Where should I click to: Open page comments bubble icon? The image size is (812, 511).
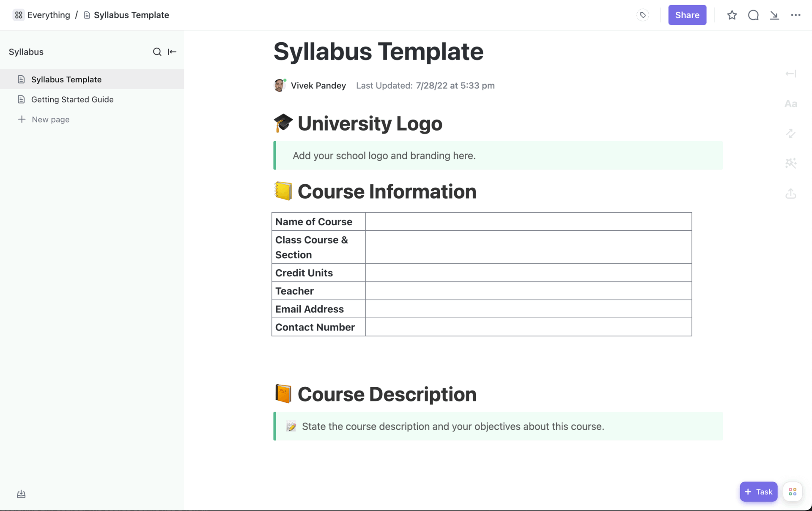tap(753, 15)
